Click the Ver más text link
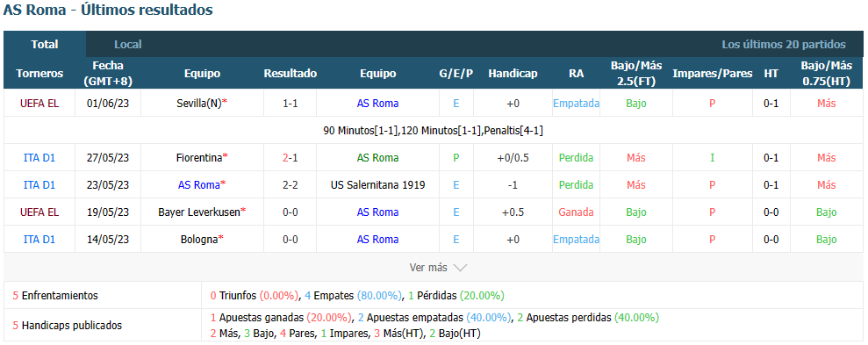The image size is (868, 345). [x=428, y=268]
